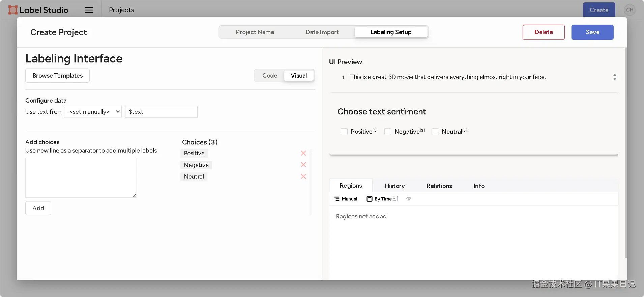Remove the Neutral choice with X
Viewport: 644px width, 297px height.
click(303, 177)
